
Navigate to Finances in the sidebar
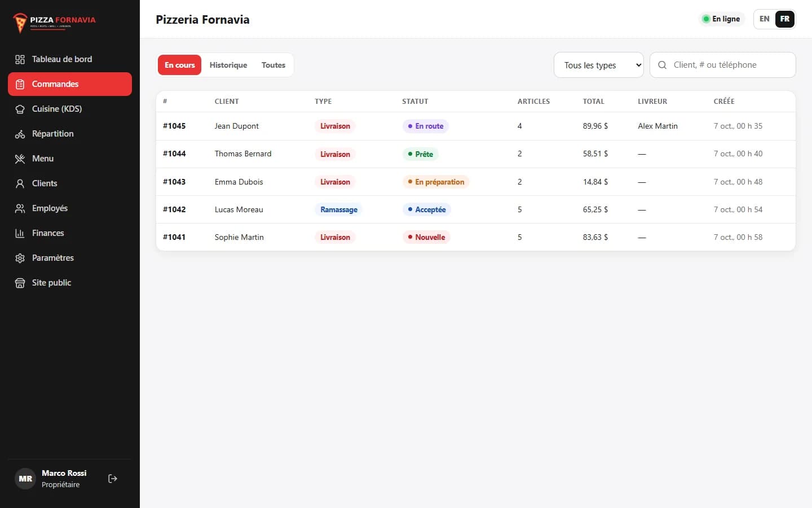click(x=70, y=233)
